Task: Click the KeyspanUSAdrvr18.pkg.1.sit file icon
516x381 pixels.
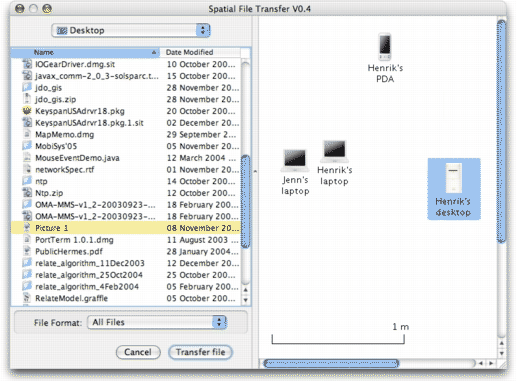Action: (27, 122)
